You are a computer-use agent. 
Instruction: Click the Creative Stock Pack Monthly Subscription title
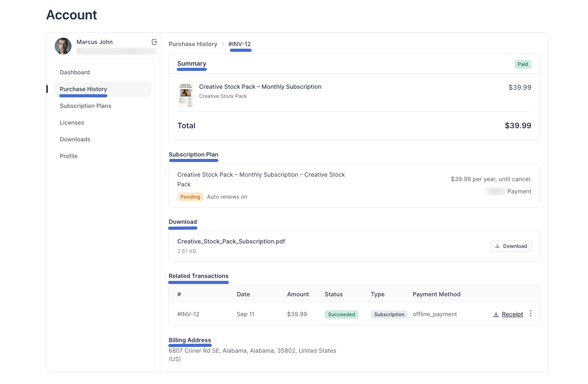click(x=260, y=87)
